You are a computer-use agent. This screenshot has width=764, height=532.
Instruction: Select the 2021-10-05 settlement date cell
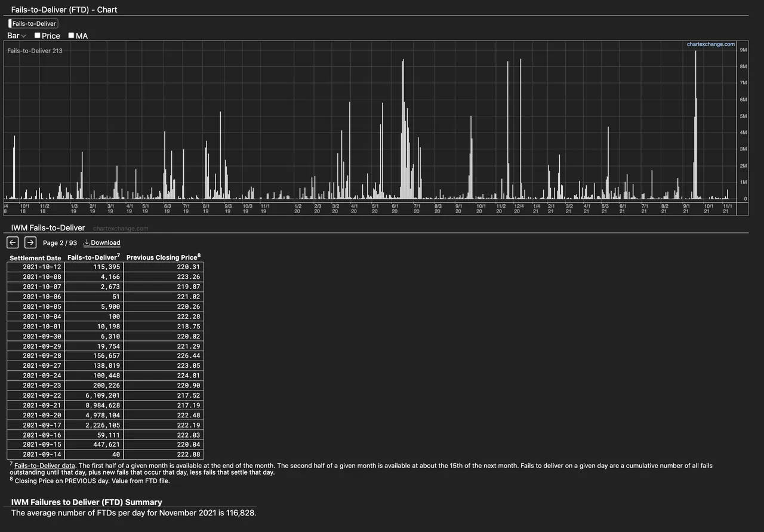[x=36, y=306]
